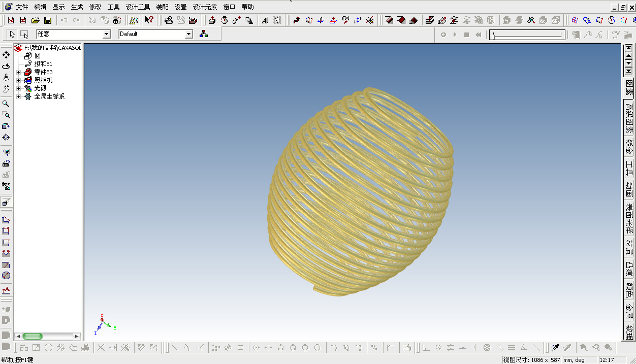Click the target camera crosshair icon

[6, 138]
